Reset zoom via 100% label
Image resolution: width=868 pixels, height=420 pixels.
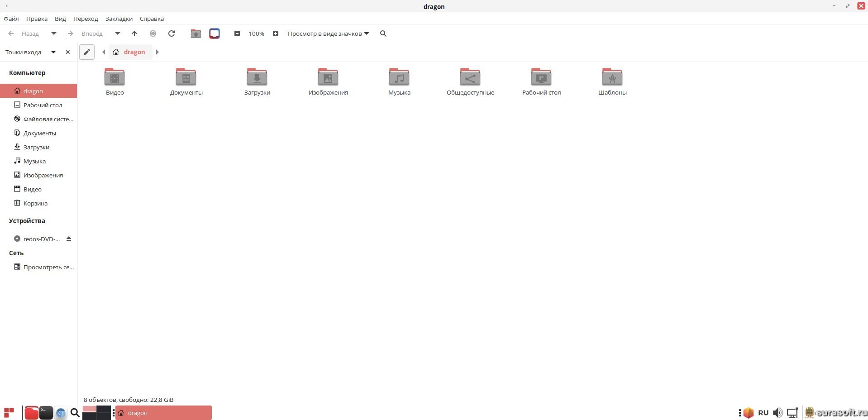click(256, 33)
